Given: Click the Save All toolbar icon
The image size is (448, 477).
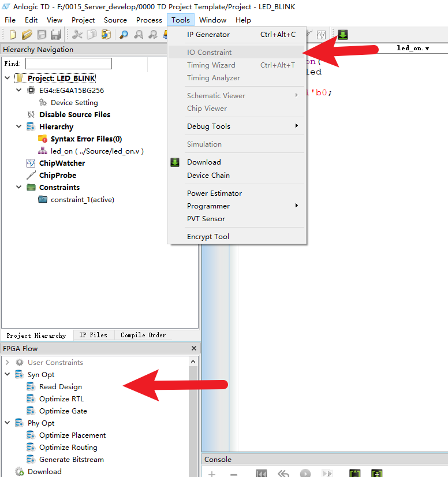Looking at the screenshot, I should (x=56, y=35).
